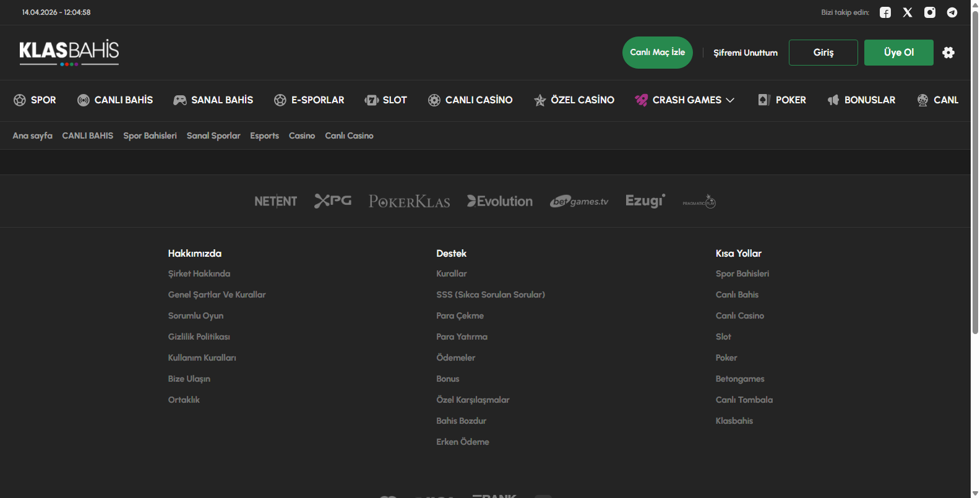The height and width of the screenshot is (498, 980).
Task: Open Şirket Hakkında footer link
Action: pyautogui.click(x=199, y=273)
